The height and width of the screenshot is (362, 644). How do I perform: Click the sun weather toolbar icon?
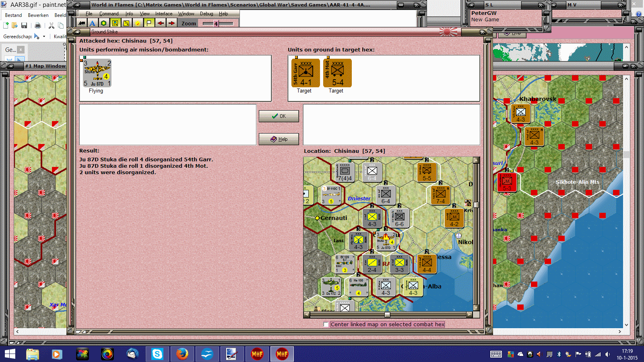point(138,23)
